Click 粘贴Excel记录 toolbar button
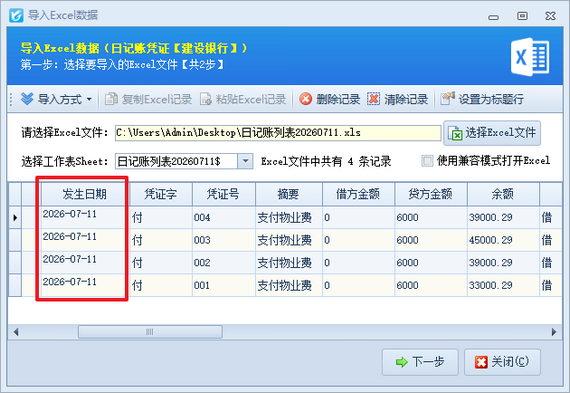Viewport: 570px width, 393px height. pyautogui.click(x=243, y=99)
